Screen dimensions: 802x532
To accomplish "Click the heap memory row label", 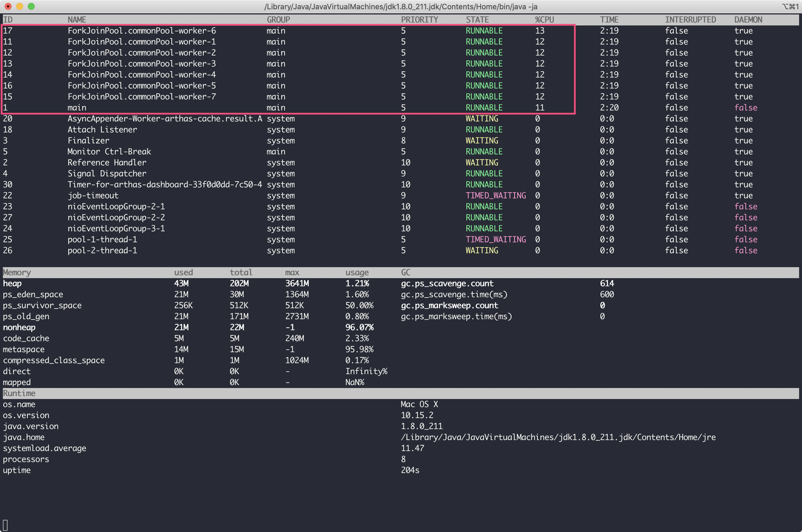I will tap(12, 284).
